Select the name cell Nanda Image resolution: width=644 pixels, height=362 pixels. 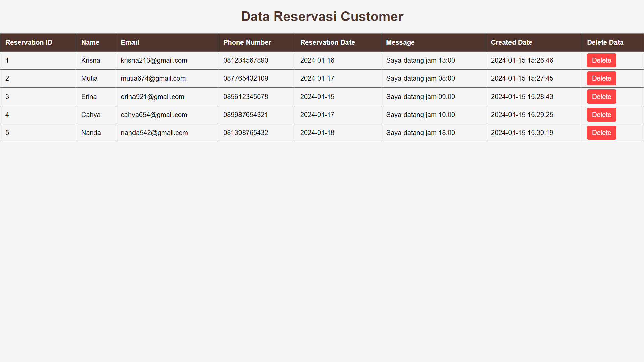coord(96,133)
